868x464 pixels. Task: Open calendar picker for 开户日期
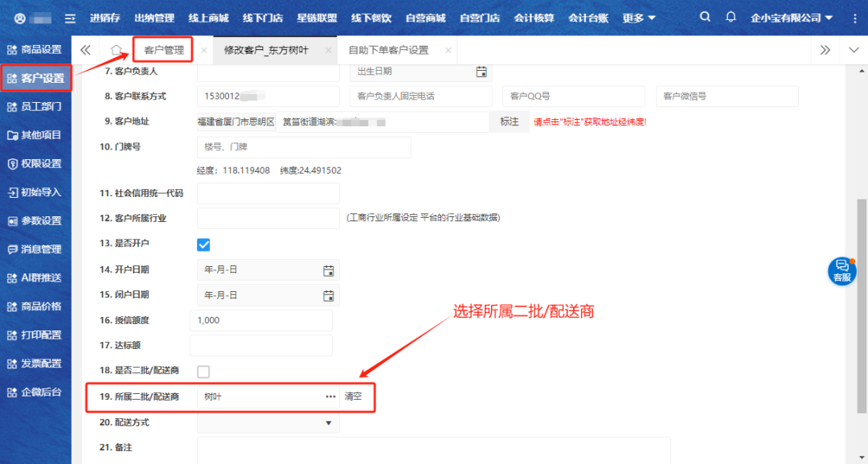tap(328, 270)
